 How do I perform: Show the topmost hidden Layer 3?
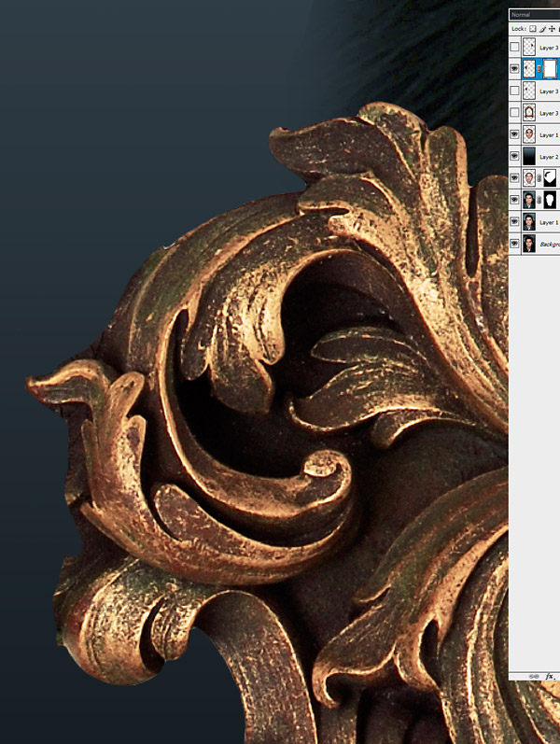pyautogui.click(x=514, y=48)
